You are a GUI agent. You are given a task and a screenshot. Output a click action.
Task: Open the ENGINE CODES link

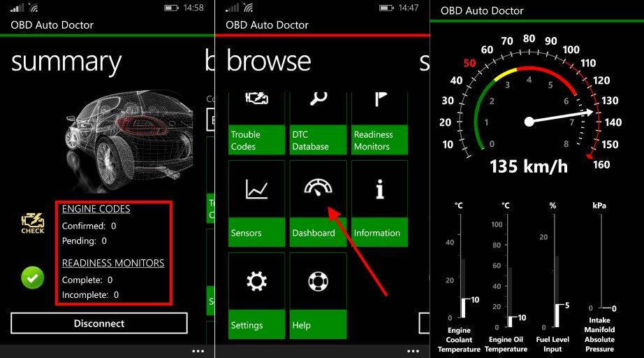click(96, 209)
